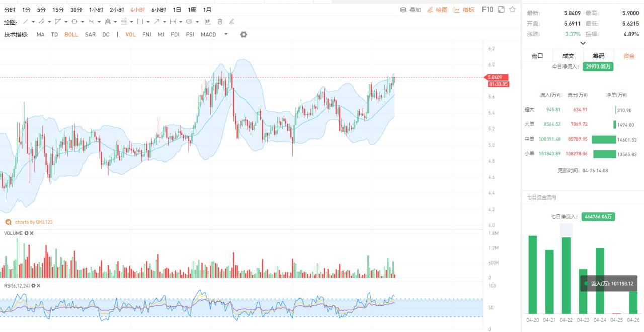This screenshot has height=332, width=644.
Task: Open VOLUME panel settings gear
Action: 26,233
